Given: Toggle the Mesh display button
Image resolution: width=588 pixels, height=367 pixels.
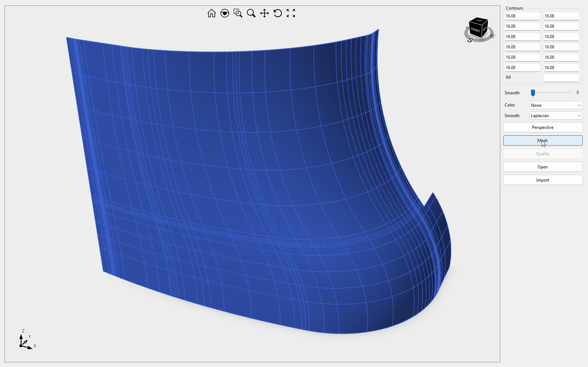Looking at the screenshot, I should point(542,141).
